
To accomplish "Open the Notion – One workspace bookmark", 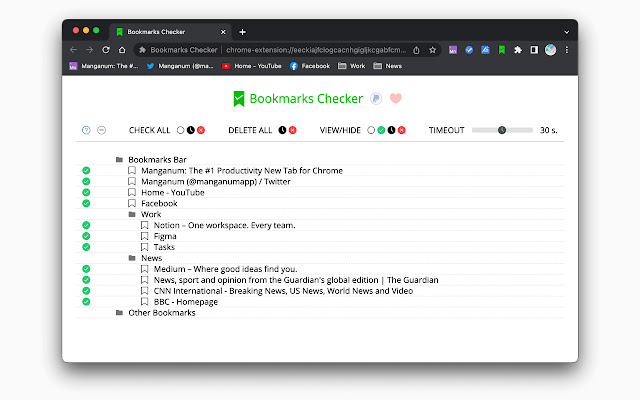I will (x=224, y=225).
